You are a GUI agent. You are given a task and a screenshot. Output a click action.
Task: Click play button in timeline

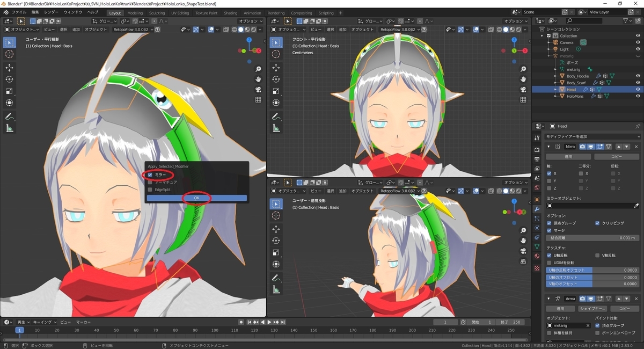click(x=269, y=322)
